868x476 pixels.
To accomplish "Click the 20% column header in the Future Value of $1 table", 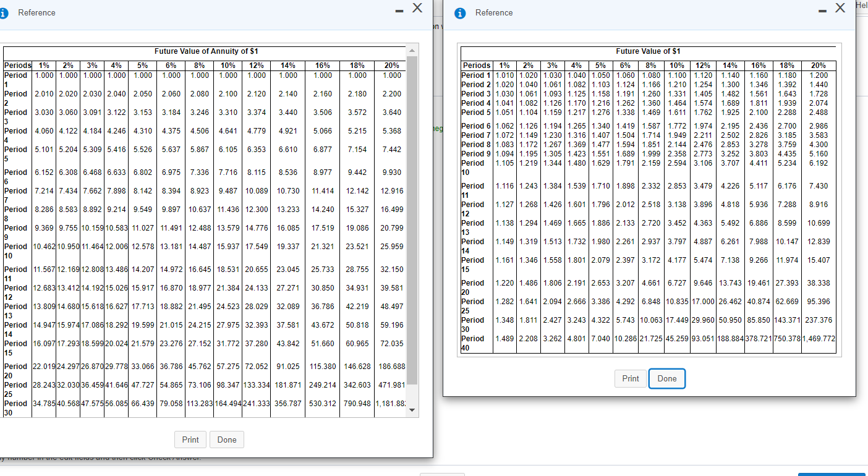I will pyautogui.click(x=818, y=65).
